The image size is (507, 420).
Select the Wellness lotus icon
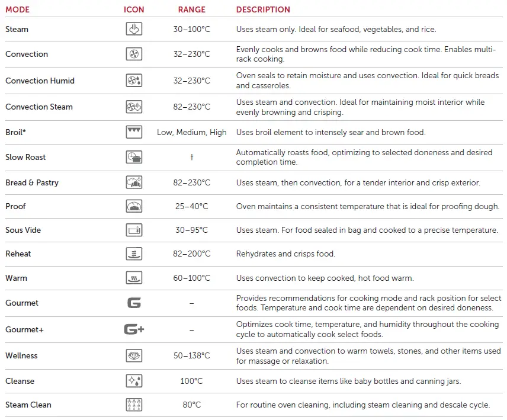pos(134,355)
